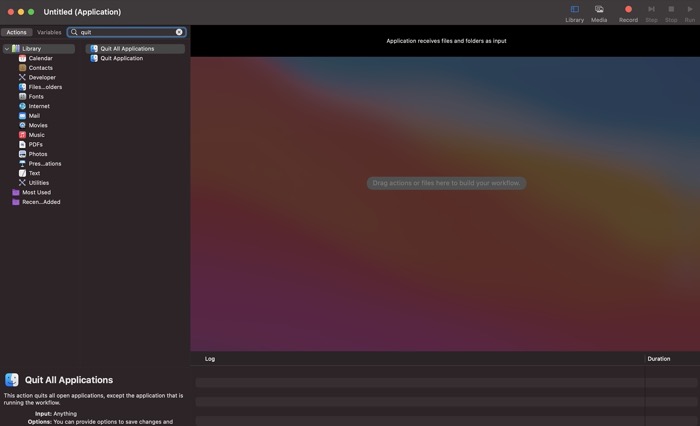Select the Internet category icon
This screenshot has width=700, height=426.
22,106
